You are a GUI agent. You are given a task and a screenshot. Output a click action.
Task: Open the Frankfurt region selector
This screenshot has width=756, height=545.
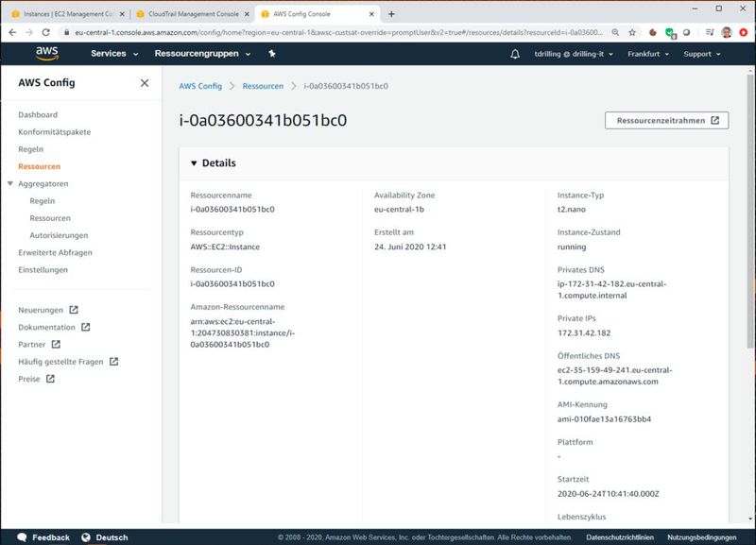[648, 54]
